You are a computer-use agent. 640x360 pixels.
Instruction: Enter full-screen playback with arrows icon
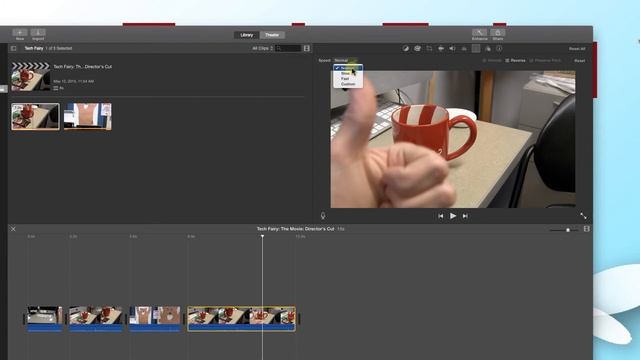(583, 216)
